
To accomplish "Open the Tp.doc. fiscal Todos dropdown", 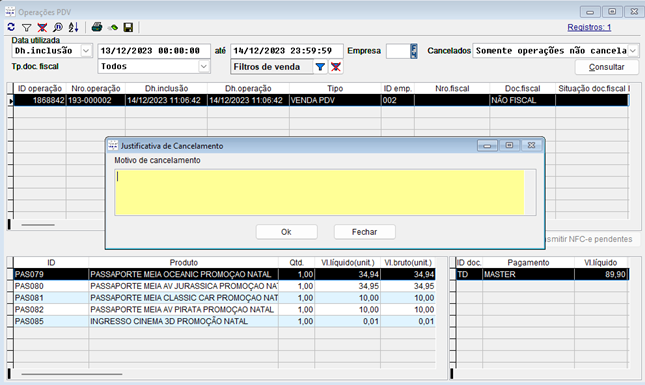I will (204, 67).
